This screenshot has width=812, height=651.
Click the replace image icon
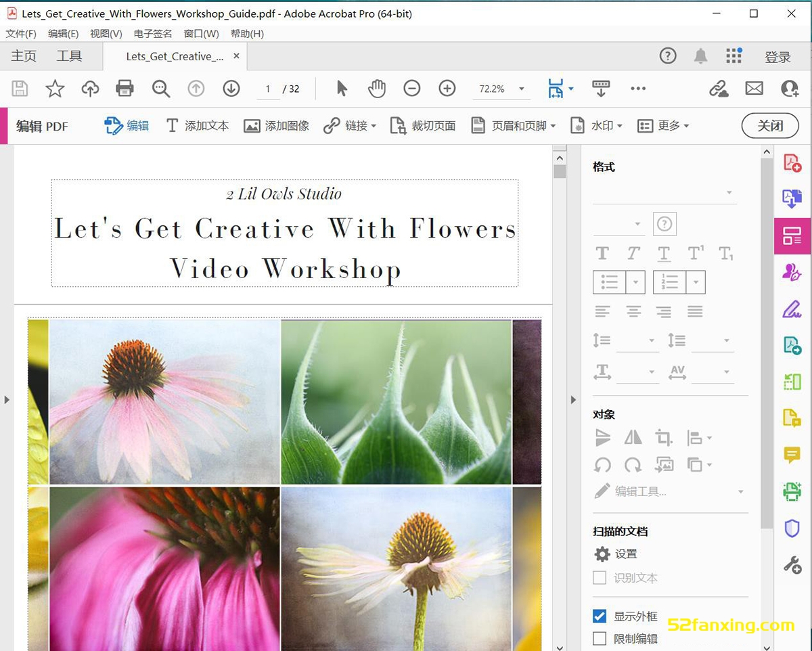tap(664, 465)
